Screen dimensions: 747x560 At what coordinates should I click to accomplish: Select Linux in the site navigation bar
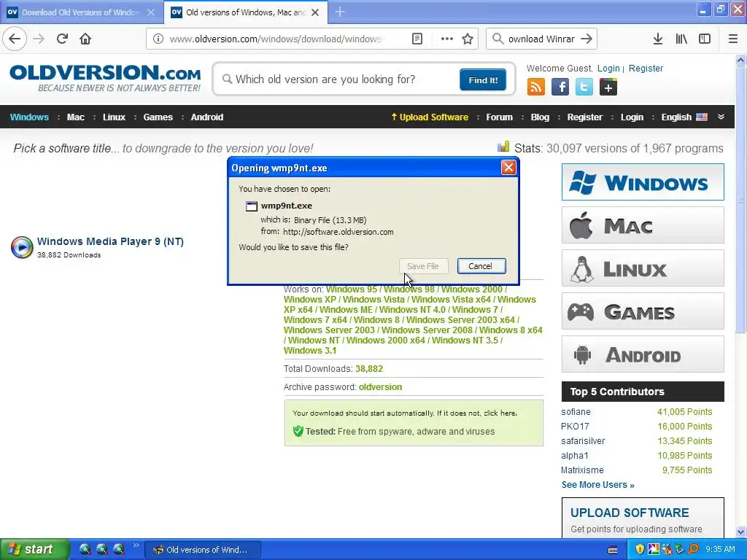[114, 117]
